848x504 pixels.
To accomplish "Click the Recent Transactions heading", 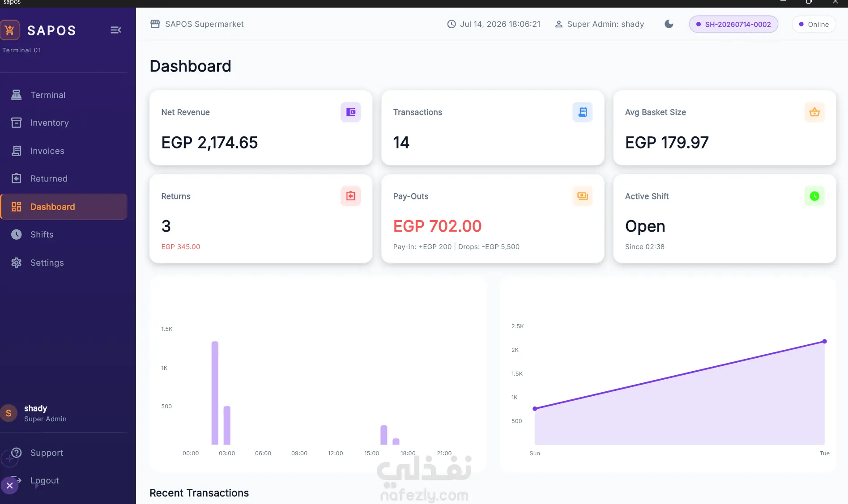I will pyautogui.click(x=199, y=493).
